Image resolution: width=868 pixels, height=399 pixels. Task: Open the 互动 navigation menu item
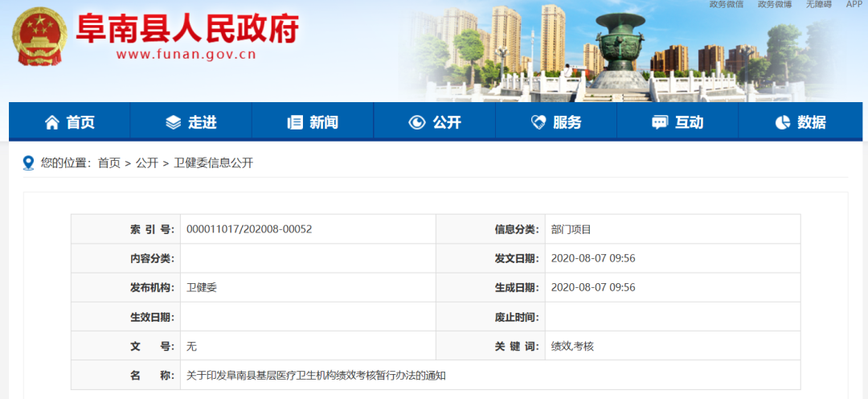pos(678,122)
